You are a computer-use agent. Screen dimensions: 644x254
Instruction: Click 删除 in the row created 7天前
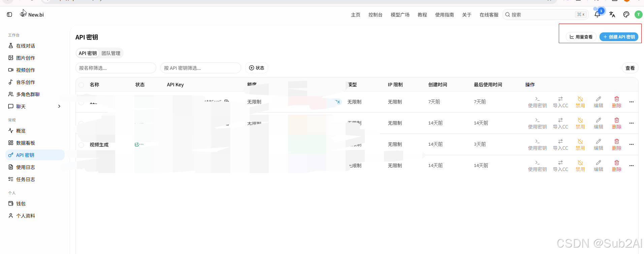click(x=616, y=102)
